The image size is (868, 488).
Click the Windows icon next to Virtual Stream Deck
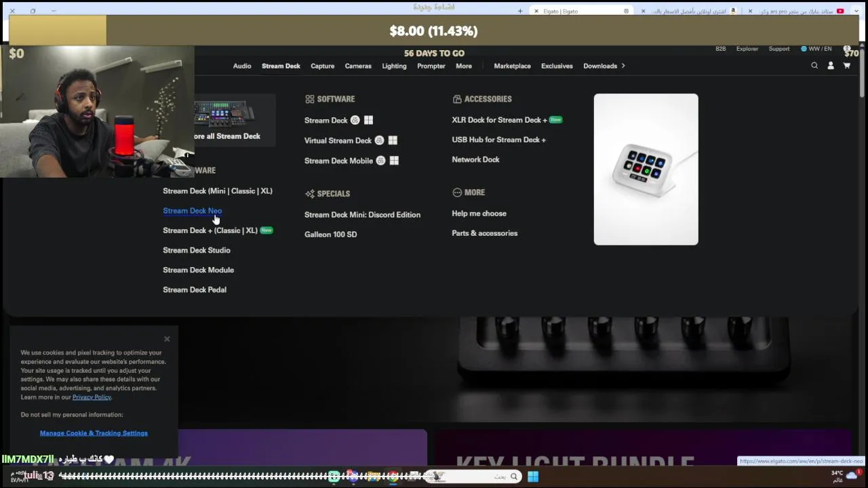[x=393, y=140]
